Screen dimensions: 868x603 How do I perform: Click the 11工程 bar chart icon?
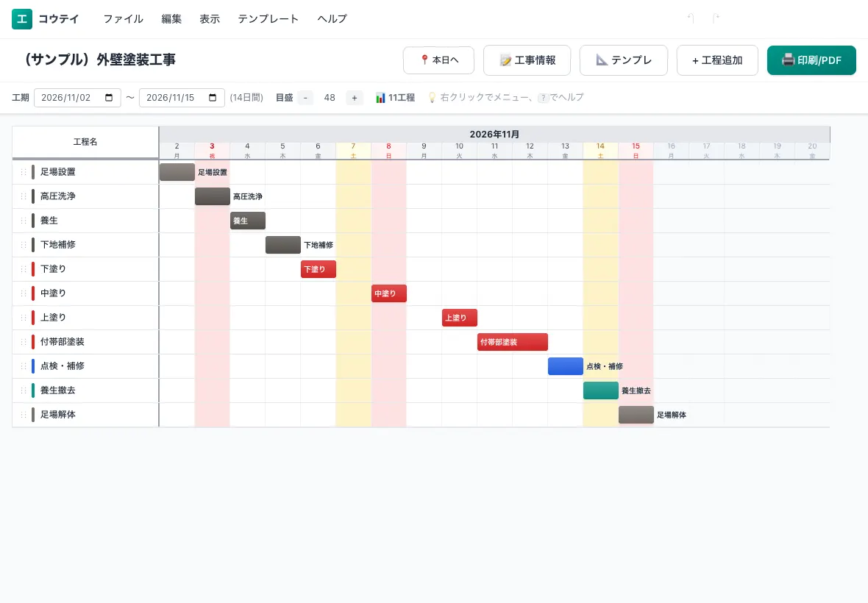pos(380,98)
